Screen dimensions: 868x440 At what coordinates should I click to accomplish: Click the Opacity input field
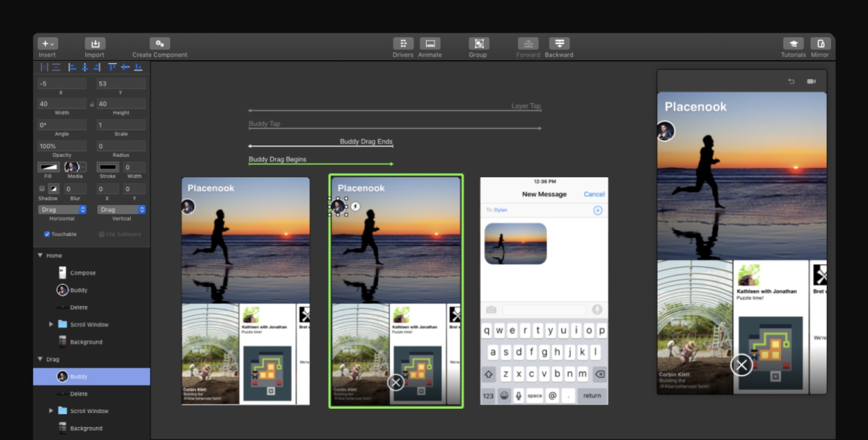click(62, 146)
